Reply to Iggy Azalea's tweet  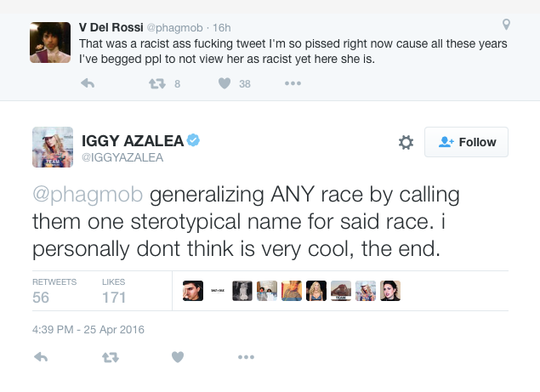pos(41,357)
